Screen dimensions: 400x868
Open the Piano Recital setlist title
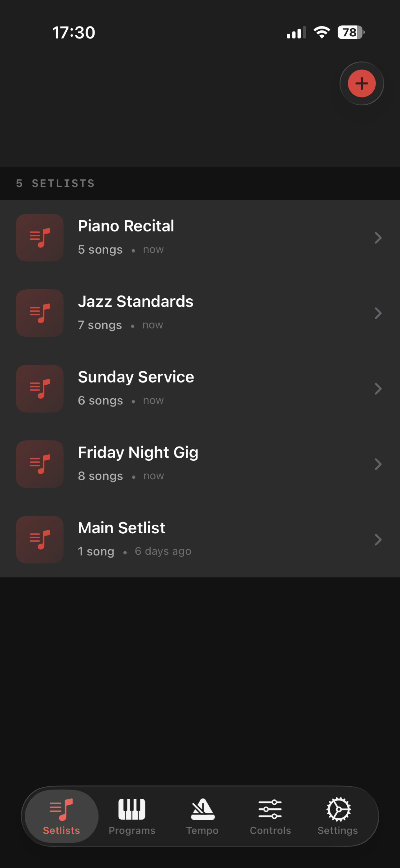pos(126,226)
